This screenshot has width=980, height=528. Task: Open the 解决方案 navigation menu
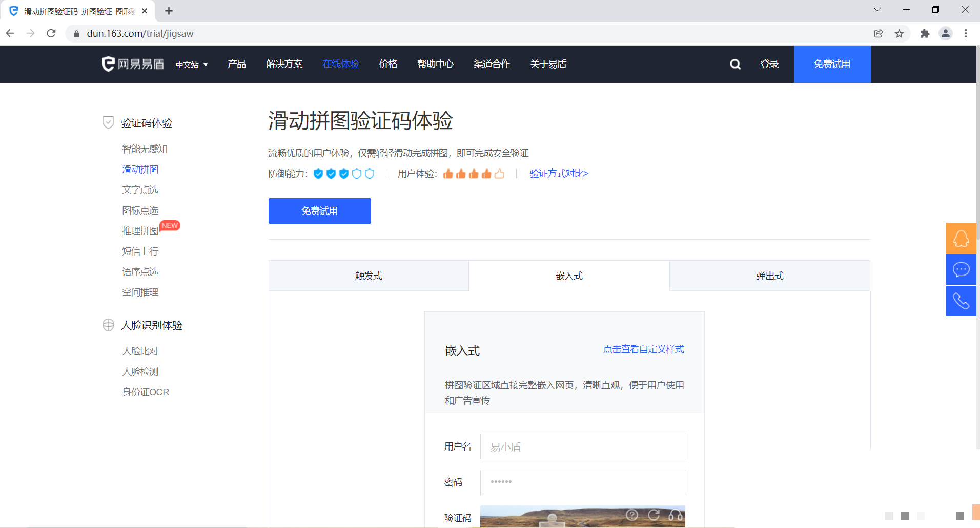click(284, 64)
